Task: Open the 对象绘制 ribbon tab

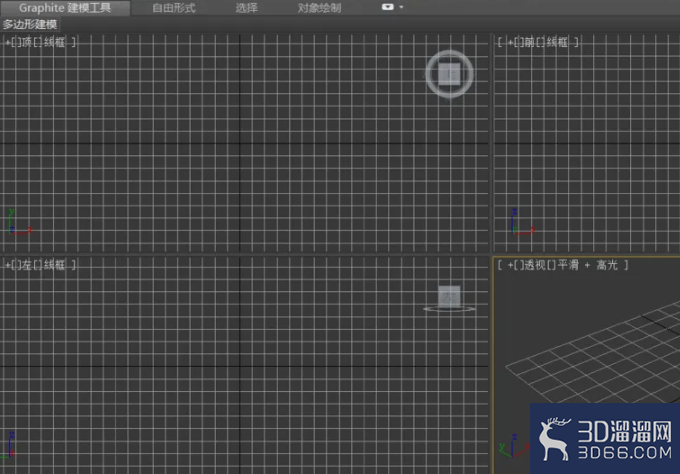Action: click(x=319, y=8)
